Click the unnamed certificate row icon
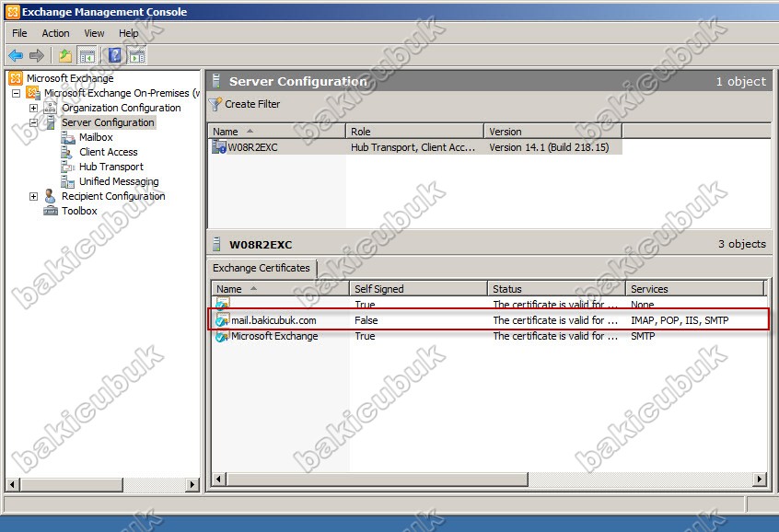 click(222, 303)
